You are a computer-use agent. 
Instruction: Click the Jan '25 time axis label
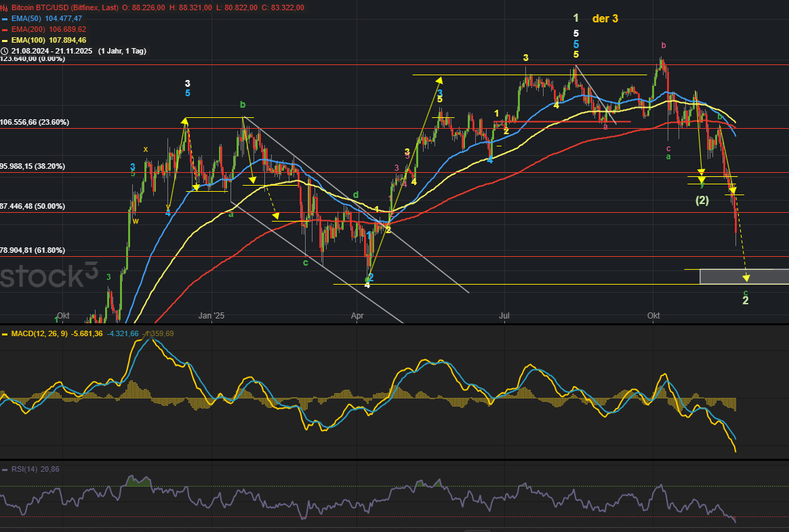211,316
